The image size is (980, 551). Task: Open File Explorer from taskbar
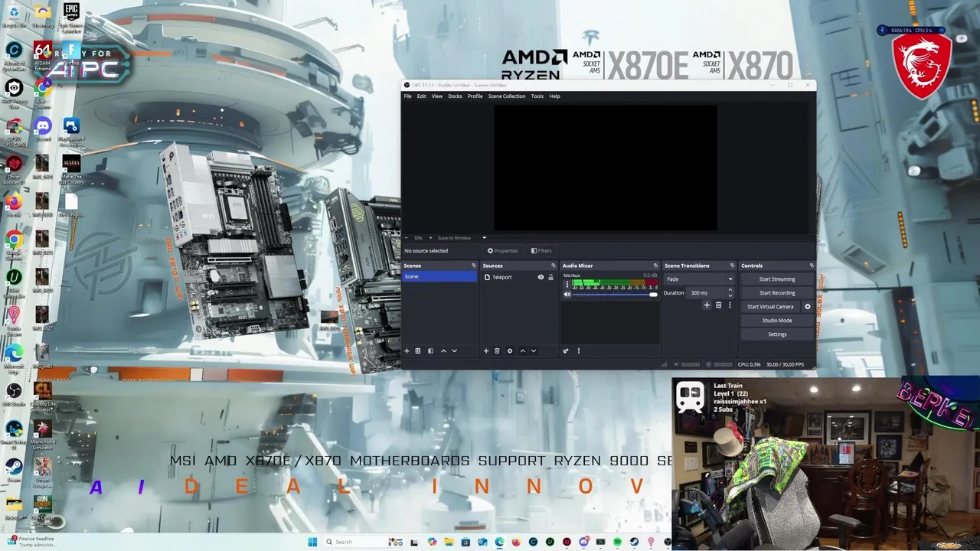449,542
